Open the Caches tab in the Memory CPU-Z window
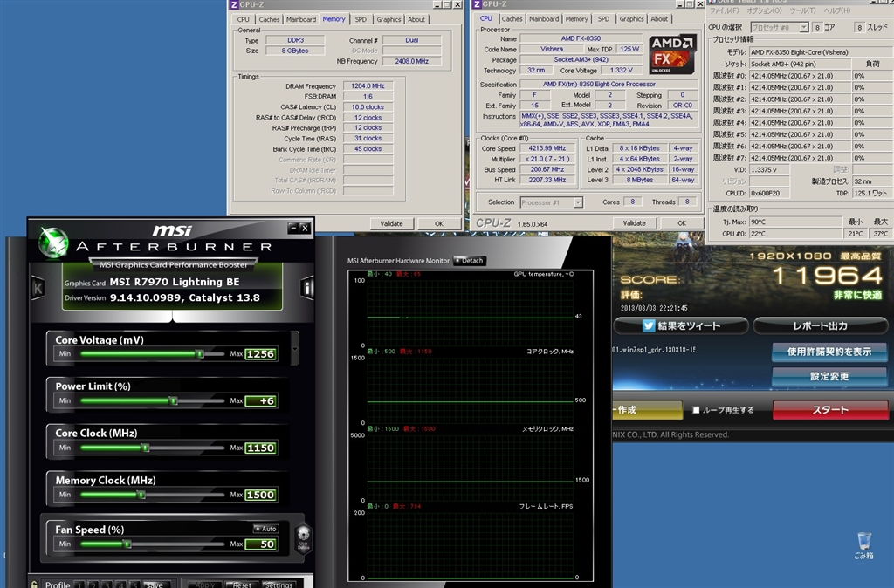The width and height of the screenshot is (894, 588). point(269,19)
